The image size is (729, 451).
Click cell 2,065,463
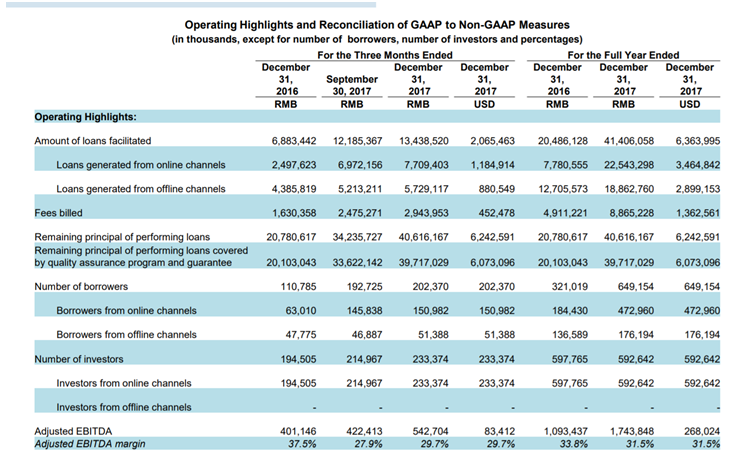coord(492,140)
